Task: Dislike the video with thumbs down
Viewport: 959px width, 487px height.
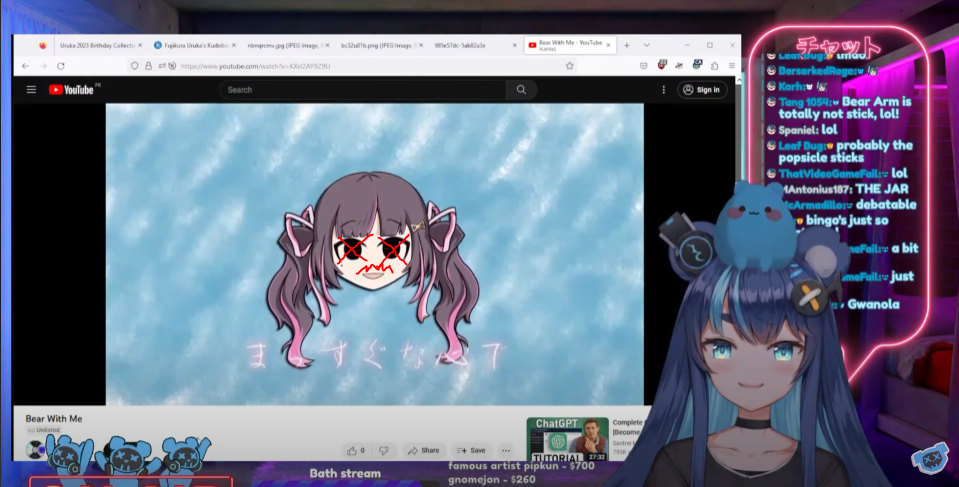Action: click(x=384, y=451)
